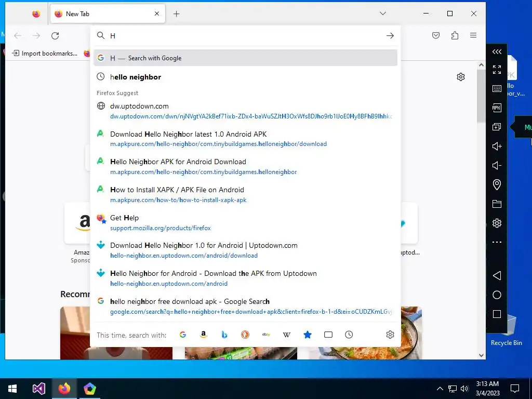Reload the page with the refresh icon
The height and width of the screenshot is (399, 532).
point(55,36)
